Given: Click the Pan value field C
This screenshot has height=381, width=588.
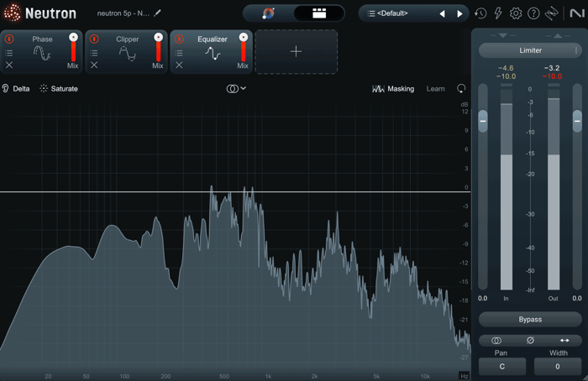Looking at the screenshot, I should [502, 367].
